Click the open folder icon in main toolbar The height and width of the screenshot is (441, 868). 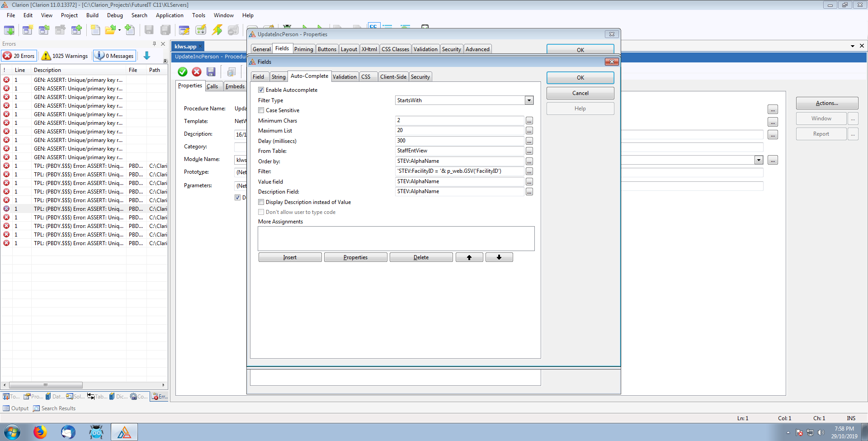coord(110,30)
